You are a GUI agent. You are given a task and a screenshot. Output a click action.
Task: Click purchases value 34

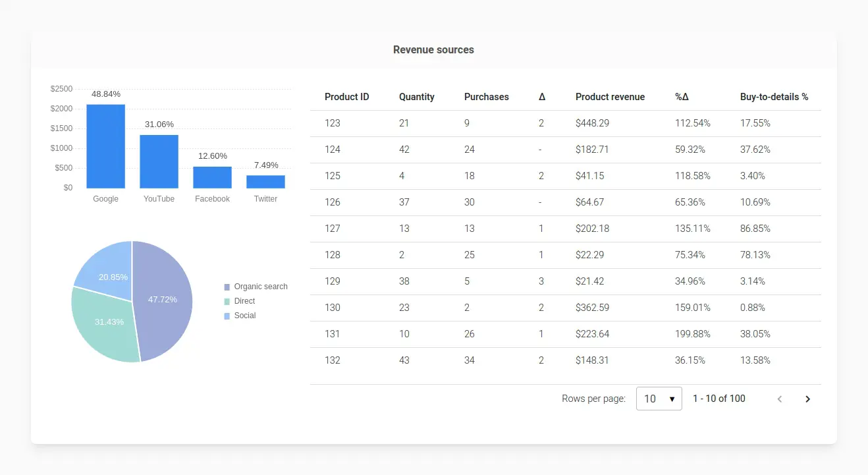click(470, 360)
